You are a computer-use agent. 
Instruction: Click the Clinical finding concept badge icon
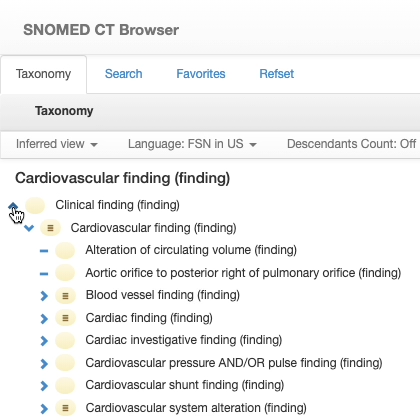(x=35, y=205)
